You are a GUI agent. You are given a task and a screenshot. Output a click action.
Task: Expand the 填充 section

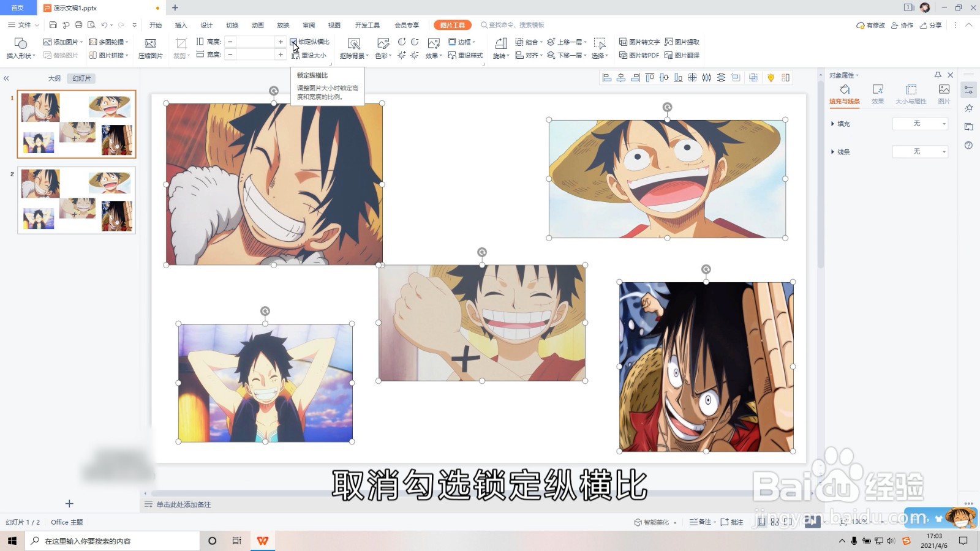click(x=840, y=124)
